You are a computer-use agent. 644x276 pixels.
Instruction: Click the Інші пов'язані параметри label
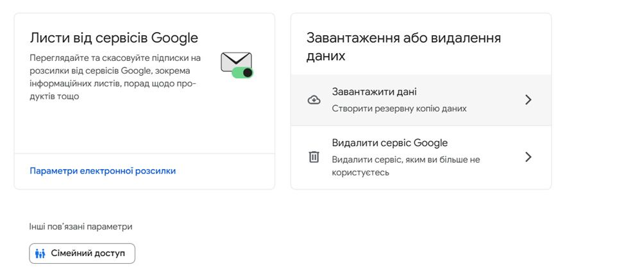81,227
